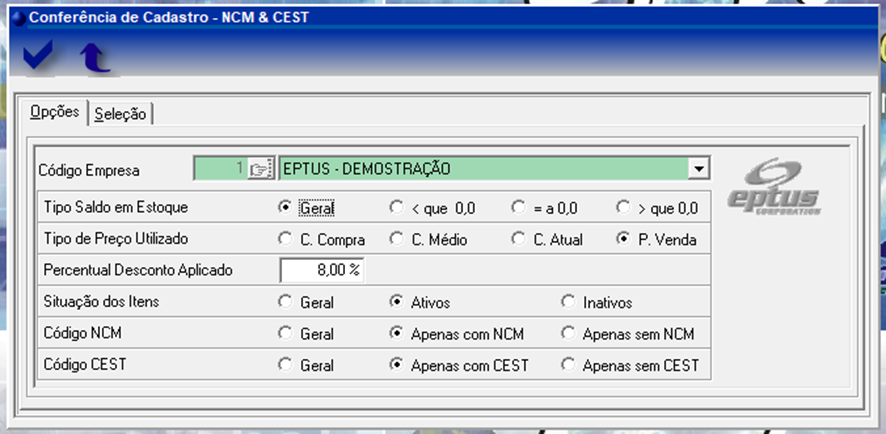Select '= a 0,0' stock balance option
The height and width of the screenshot is (434, 886).
tap(518, 208)
